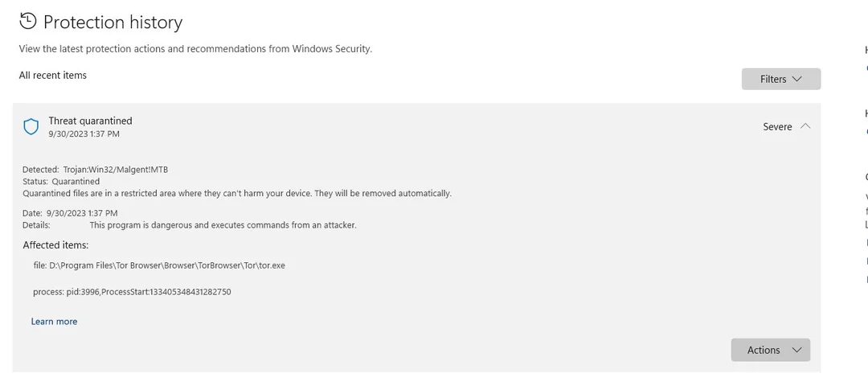Click the Protection history page title
This screenshot has width=868, height=382.
[x=113, y=23]
